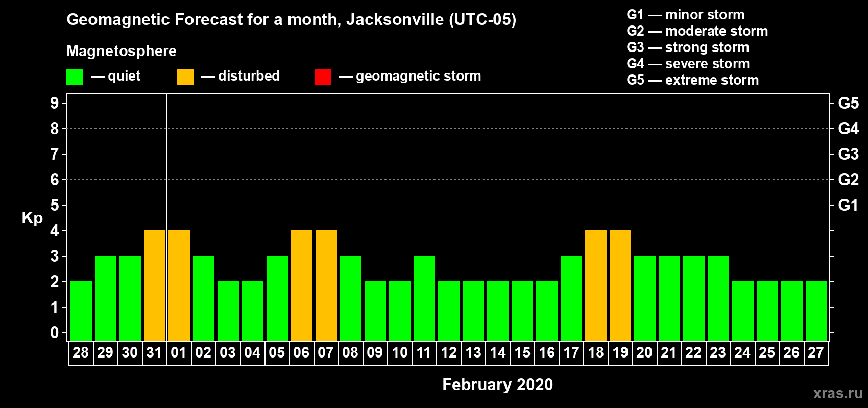Click the orange bar for February 19
Image resolution: width=868 pixels, height=408 pixels.
(620, 285)
